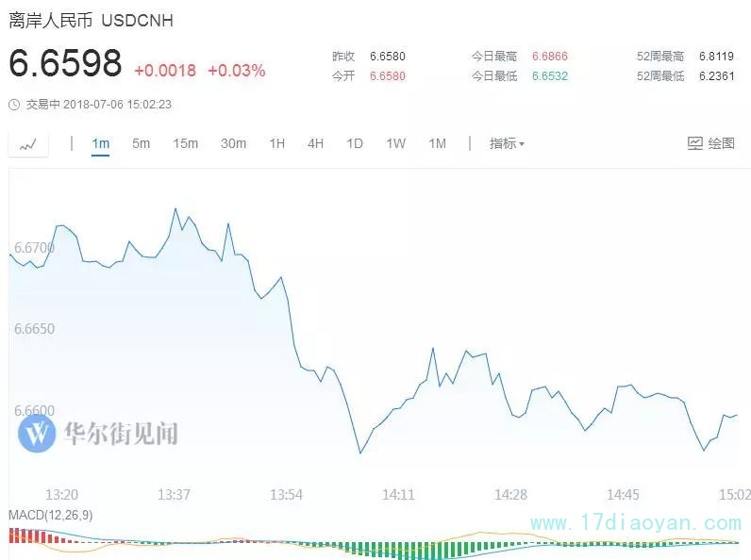751x560 pixels.
Task: Click the 13:54 time axis label
Action: pyautogui.click(x=287, y=494)
